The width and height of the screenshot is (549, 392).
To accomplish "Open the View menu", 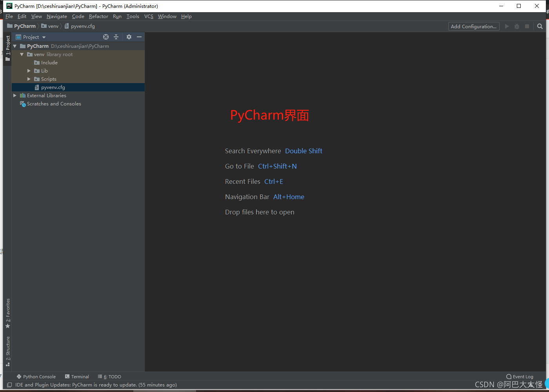I will coord(36,16).
